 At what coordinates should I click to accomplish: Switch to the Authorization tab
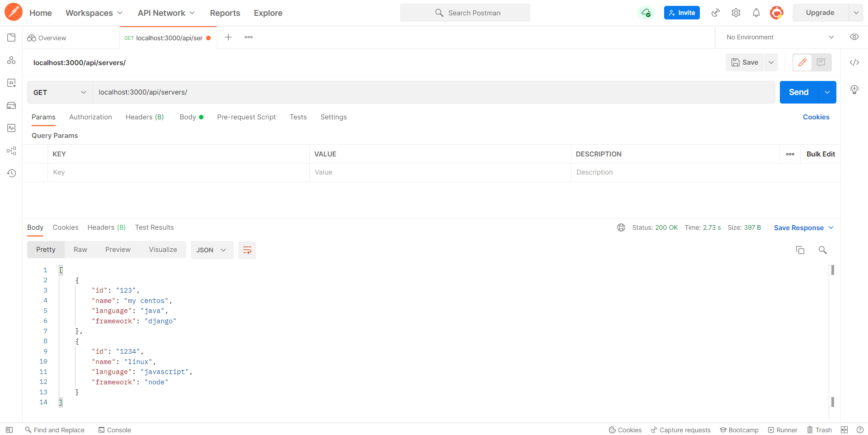90,117
